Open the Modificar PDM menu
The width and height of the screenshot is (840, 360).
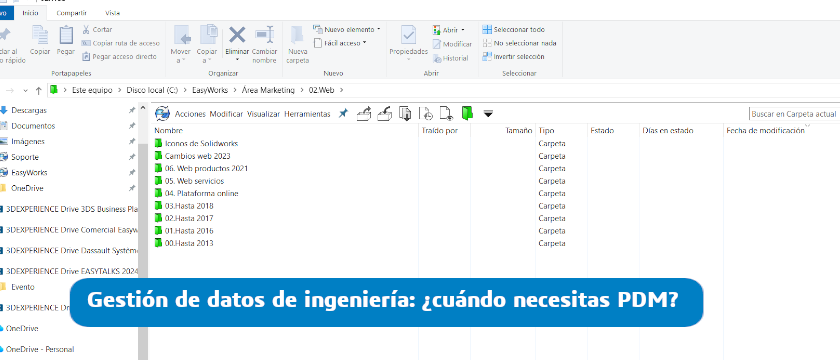click(226, 114)
